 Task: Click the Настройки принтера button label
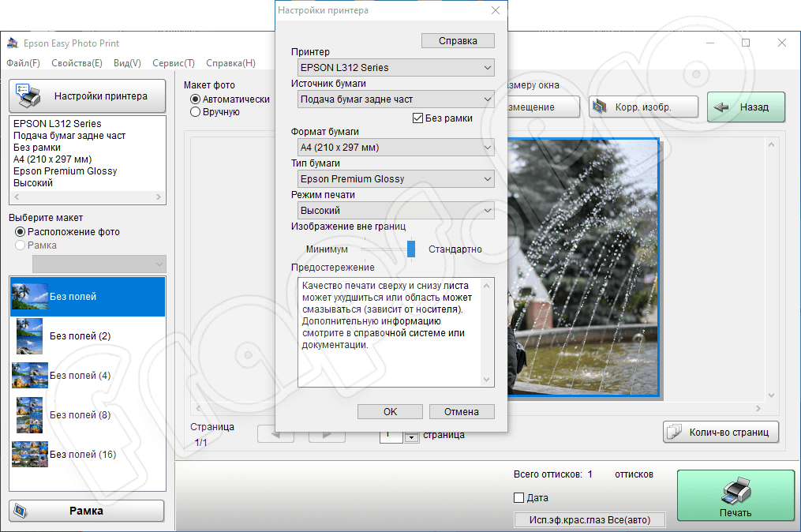tap(101, 96)
